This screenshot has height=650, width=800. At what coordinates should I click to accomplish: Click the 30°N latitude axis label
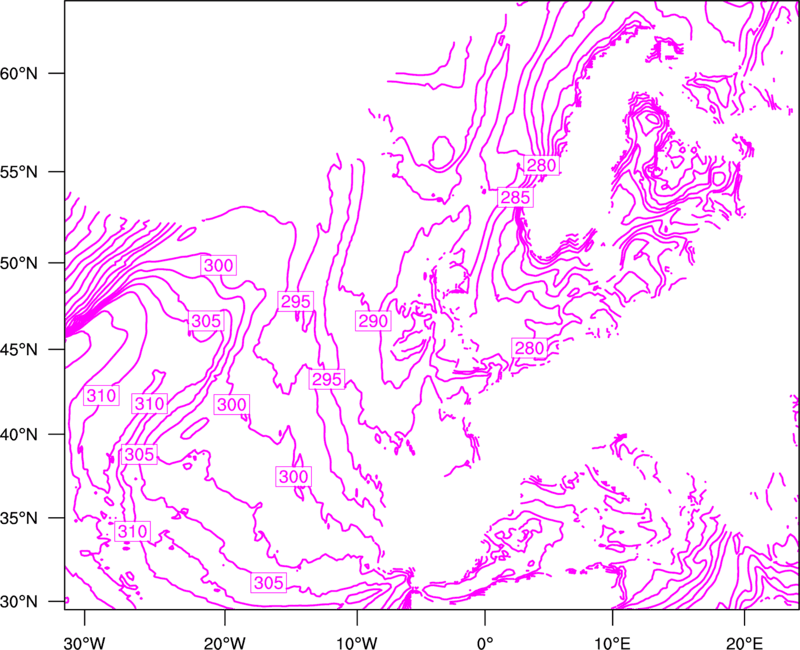click(19, 602)
